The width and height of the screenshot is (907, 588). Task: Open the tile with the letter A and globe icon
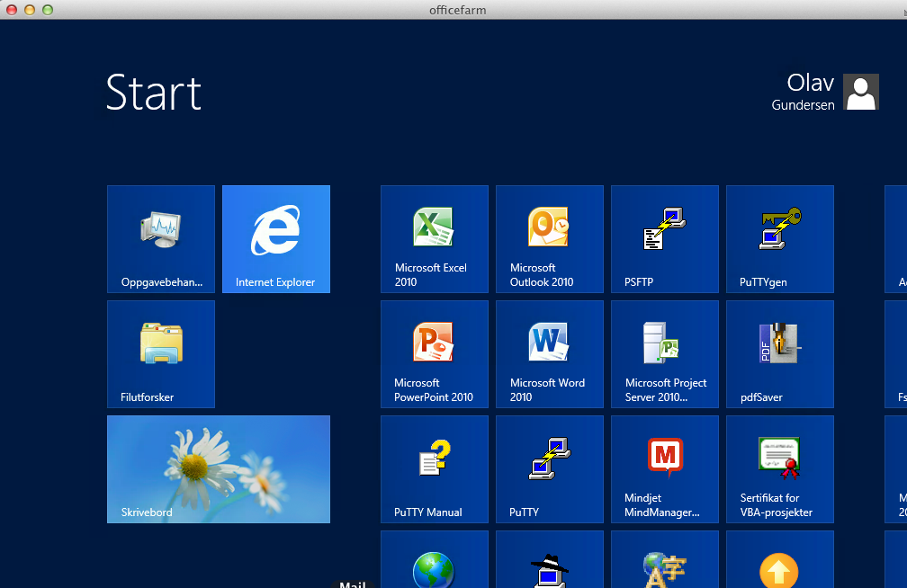[x=665, y=559]
